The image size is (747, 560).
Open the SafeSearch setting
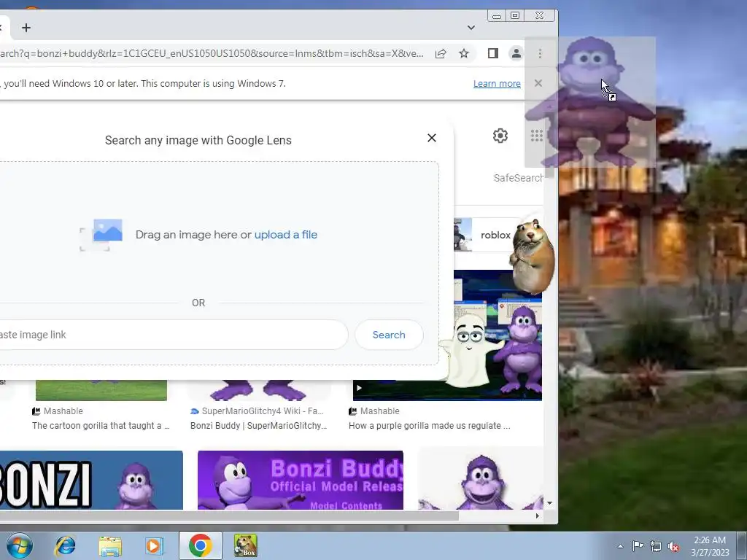point(519,178)
